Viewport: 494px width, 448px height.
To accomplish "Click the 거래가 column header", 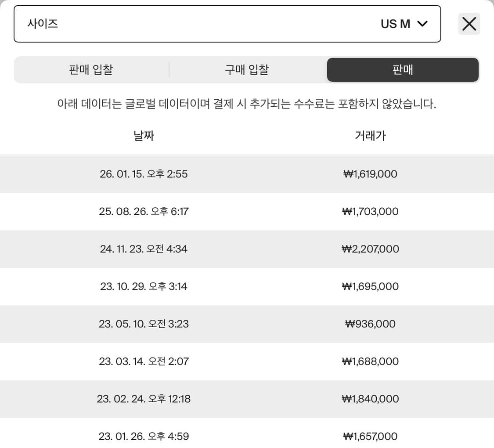I will 370,136.
